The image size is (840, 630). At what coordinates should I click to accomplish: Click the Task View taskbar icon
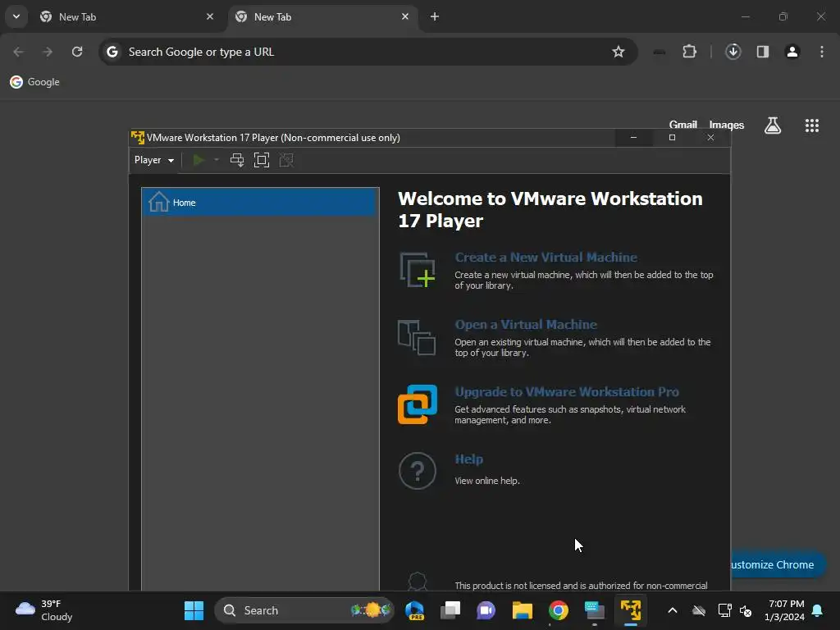click(x=450, y=610)
